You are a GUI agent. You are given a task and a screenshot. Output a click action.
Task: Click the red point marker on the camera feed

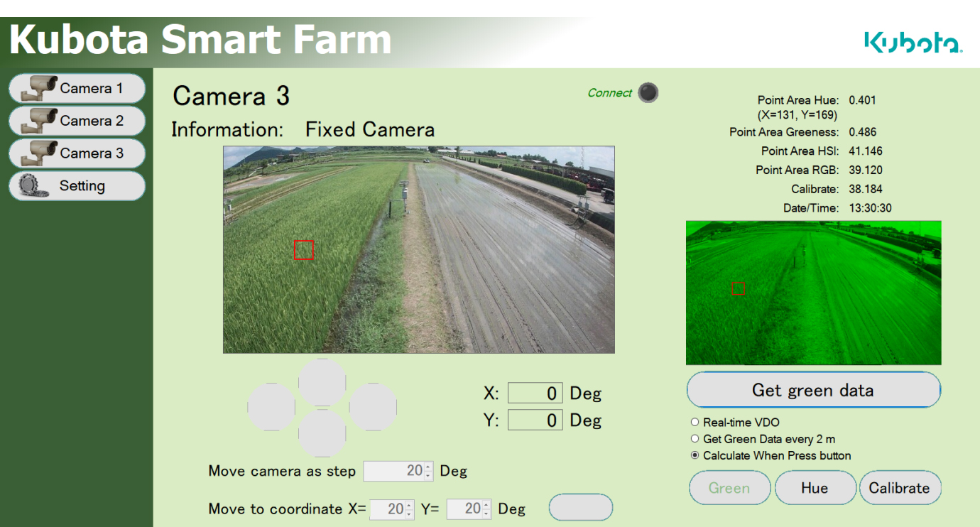coord(303,250)
